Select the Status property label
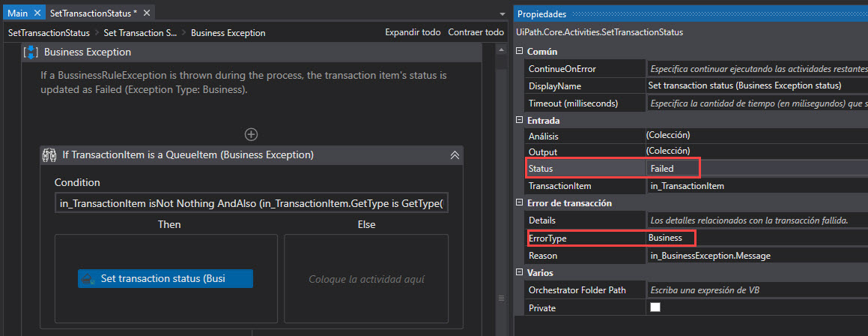Screen dimensions: 868x336 (x=541, y=168)
